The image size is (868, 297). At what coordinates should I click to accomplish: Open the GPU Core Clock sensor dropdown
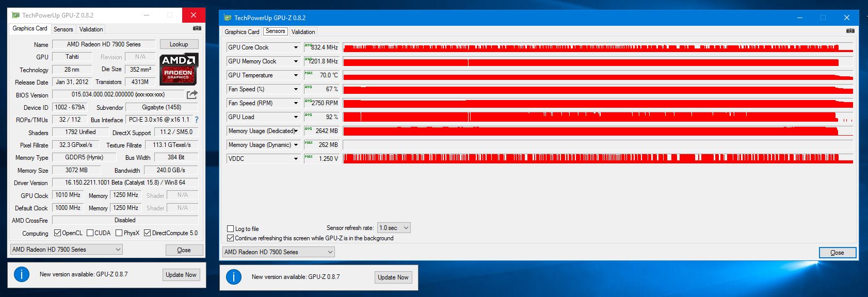coord(296,47)
